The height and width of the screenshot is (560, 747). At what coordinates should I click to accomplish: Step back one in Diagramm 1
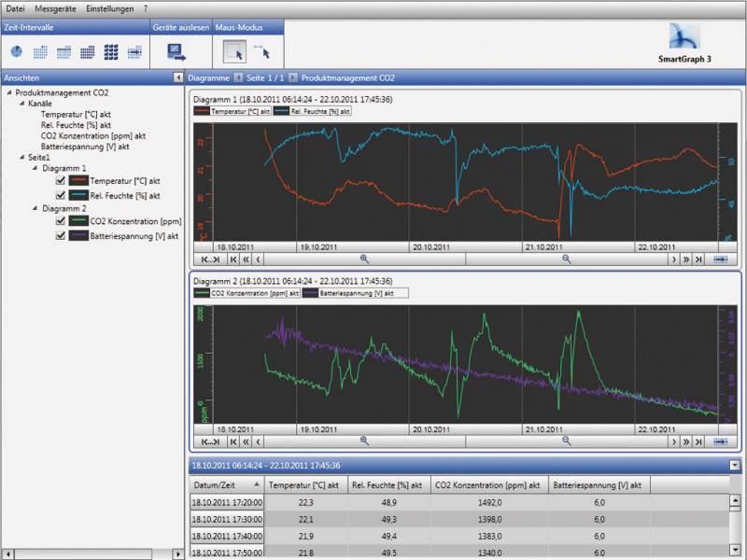tap(258, 259)
